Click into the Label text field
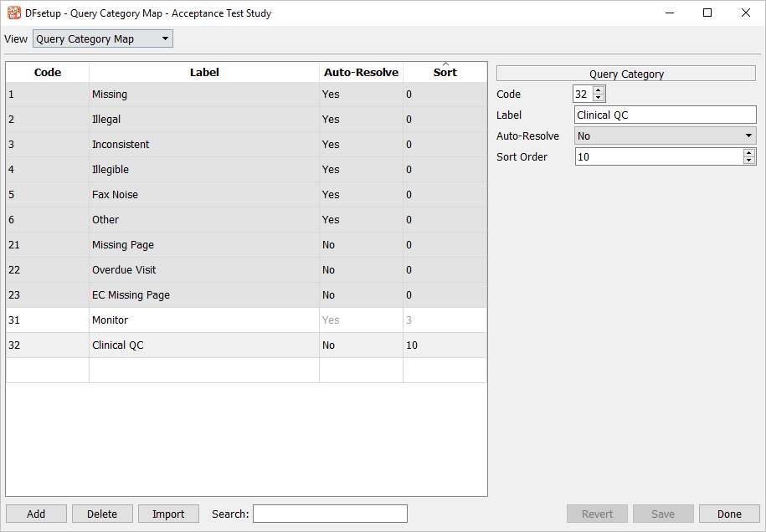 [665, 115]
